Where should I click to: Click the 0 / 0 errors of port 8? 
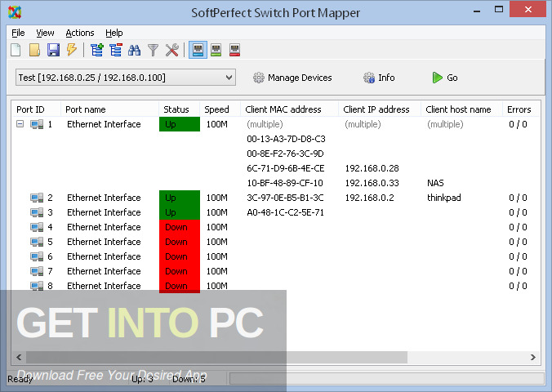pos(518,286)
